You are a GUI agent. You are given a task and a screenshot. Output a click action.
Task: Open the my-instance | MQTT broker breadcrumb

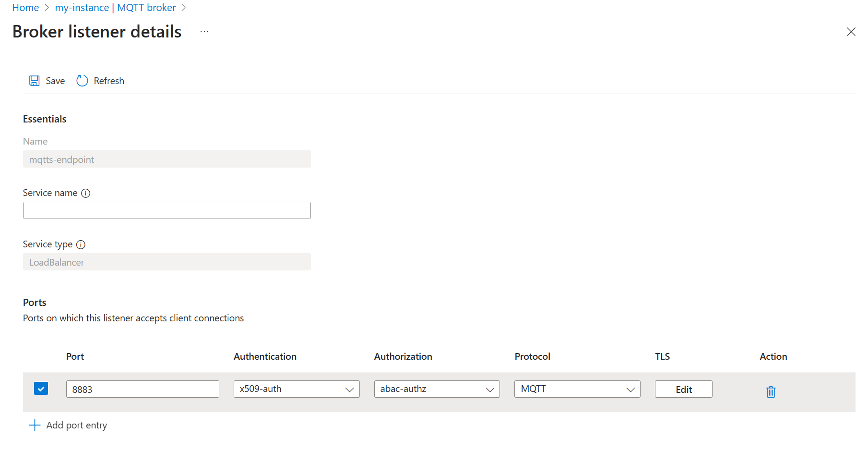click(115, 7)
